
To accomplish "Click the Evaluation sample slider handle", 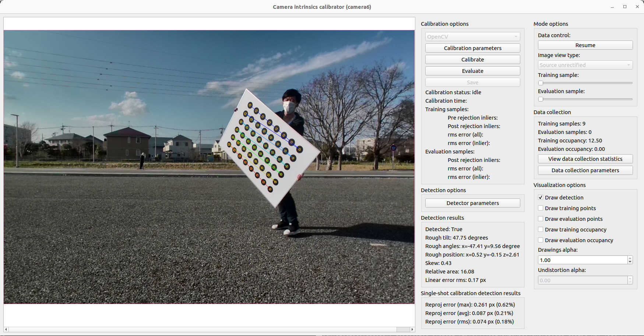I will [540, 99].
